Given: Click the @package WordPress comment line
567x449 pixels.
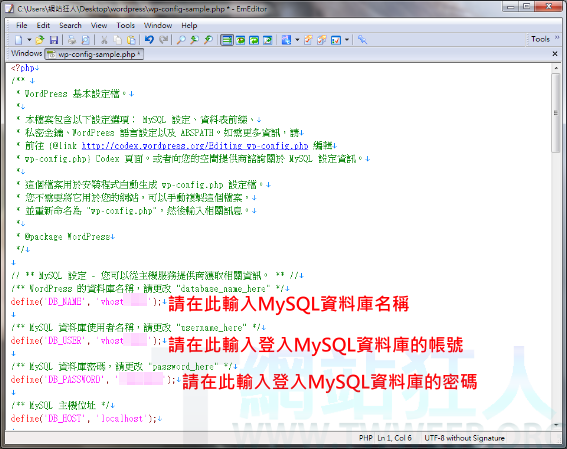Looking at the screenshot, I should [x=65, y=237].
